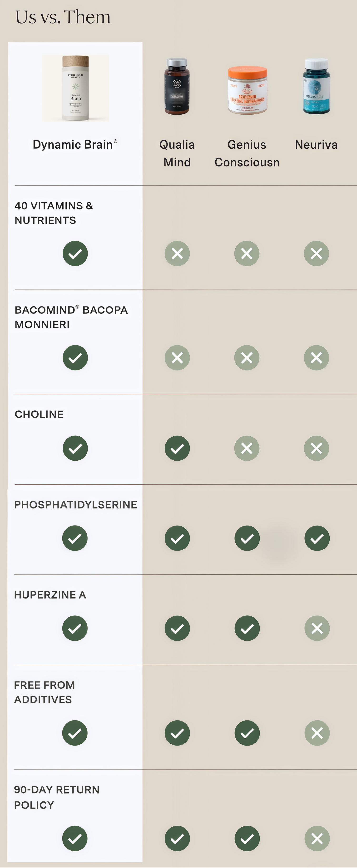Click Neuriva's X icon in Choline row
This screenshot has height=868, width=357.
(x=316, y=448)
